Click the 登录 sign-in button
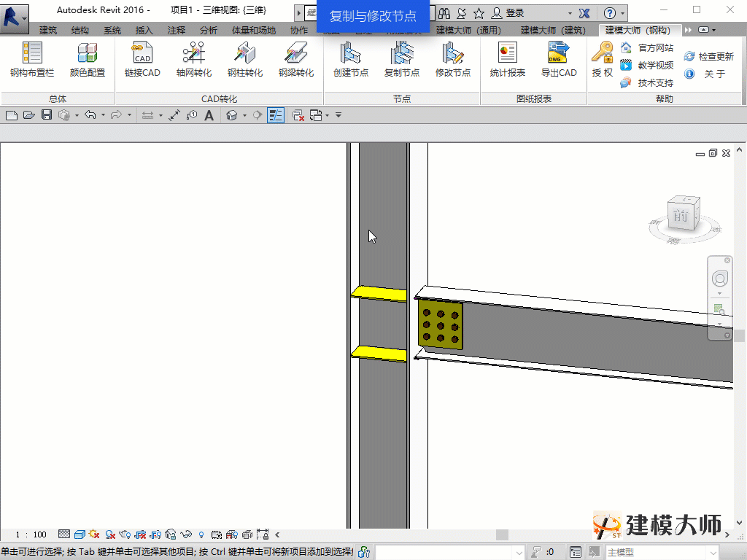747x560 pixels. coord(508,13)
